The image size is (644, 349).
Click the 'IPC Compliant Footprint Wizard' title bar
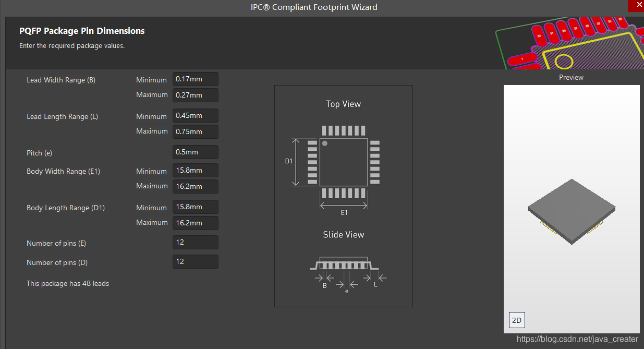314,7
